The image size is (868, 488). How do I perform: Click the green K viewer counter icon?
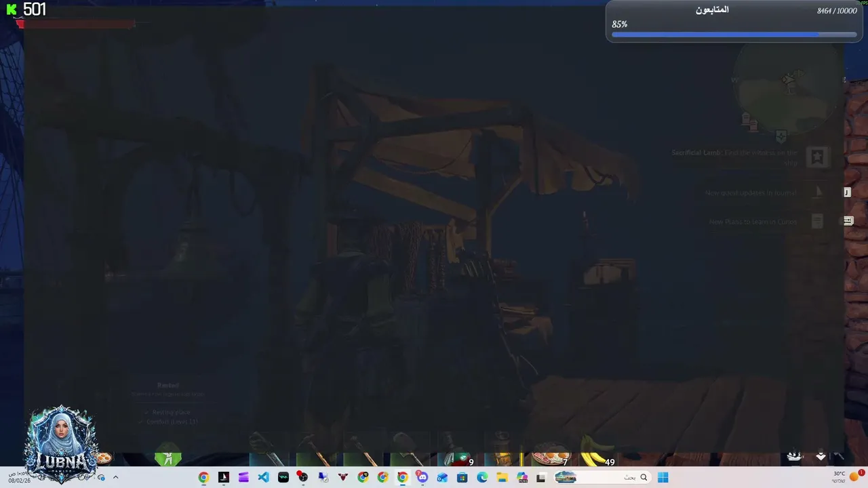pos(12,9)
